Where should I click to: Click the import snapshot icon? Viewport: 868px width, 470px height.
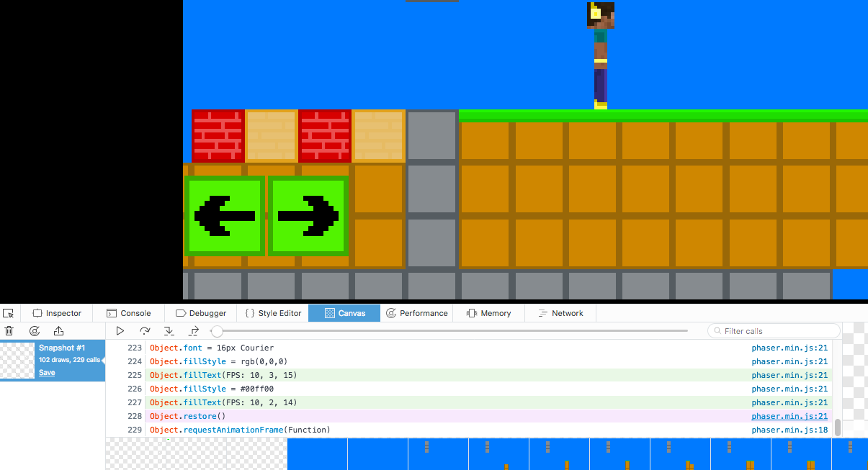(58, 331)
